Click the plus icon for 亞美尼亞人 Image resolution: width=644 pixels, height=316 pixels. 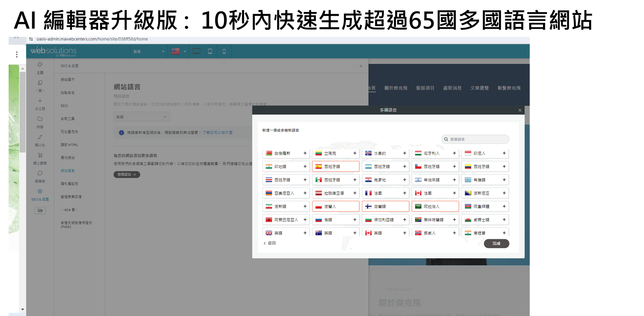(305, 193)
